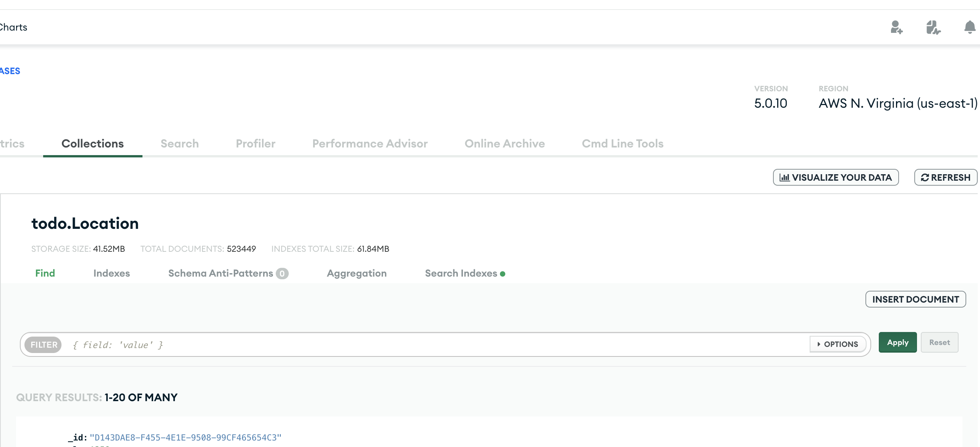Switch to the Collections tab

point(92,144)
